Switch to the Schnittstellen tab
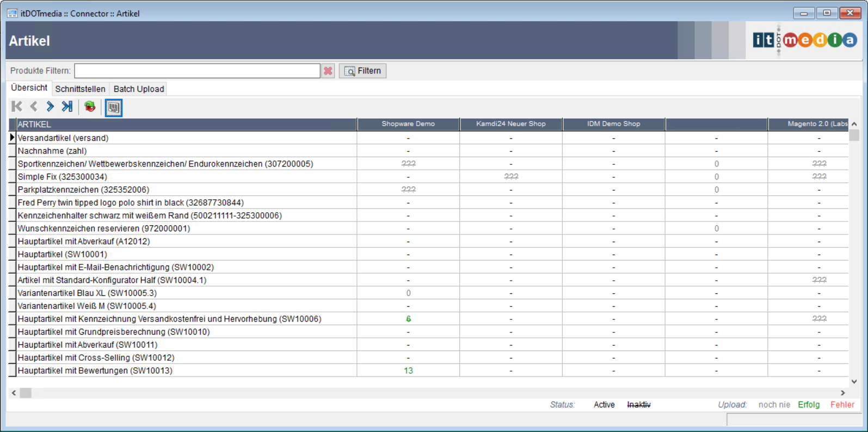 point(80,89)
